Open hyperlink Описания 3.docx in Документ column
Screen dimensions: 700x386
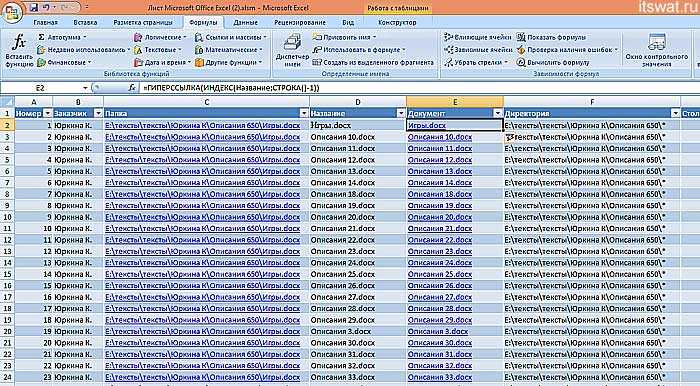(438, 331)
